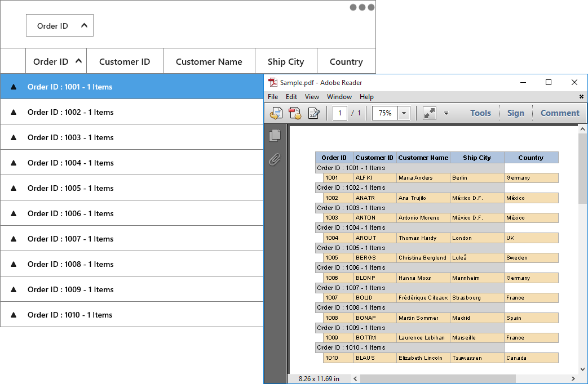Open the Comment pane

pos(560,113)
